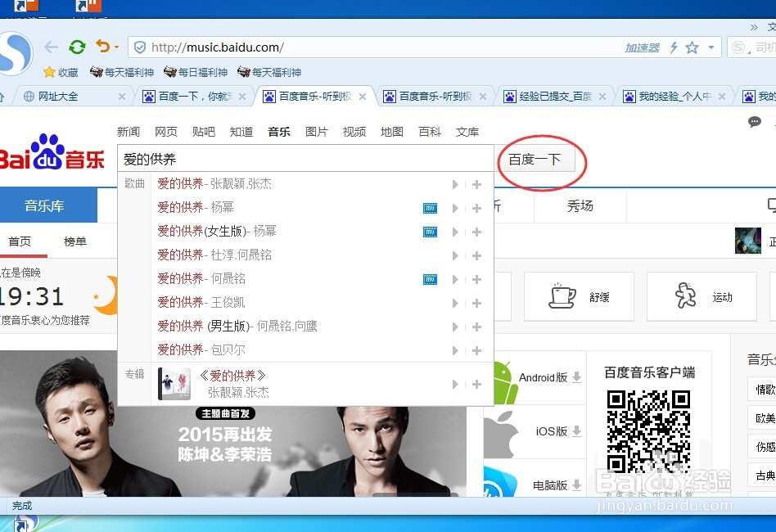Open 视频 in Baidu navigation
Image resolution: width=776 pixels, height=532 pixels.
click(x=354, y=132)
